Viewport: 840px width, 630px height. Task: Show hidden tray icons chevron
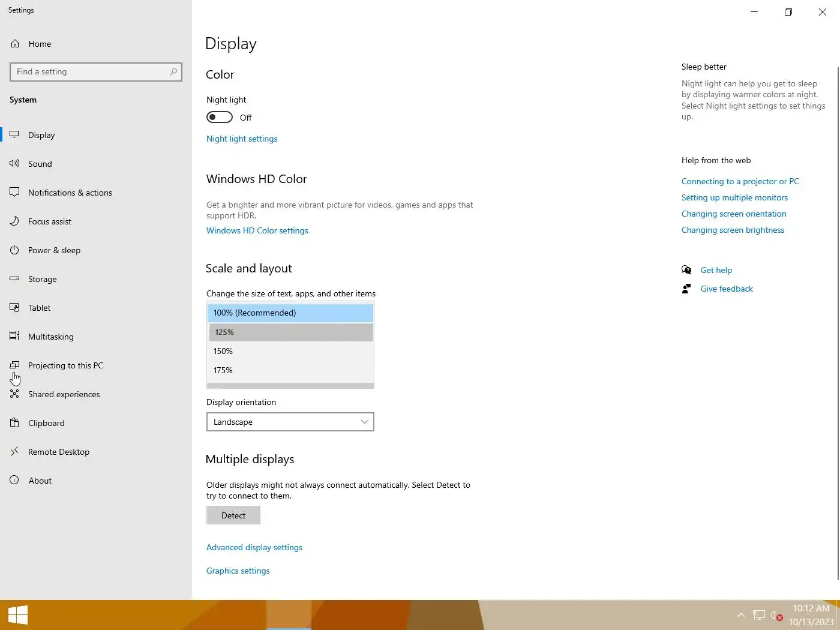click(x=741, y=615)
